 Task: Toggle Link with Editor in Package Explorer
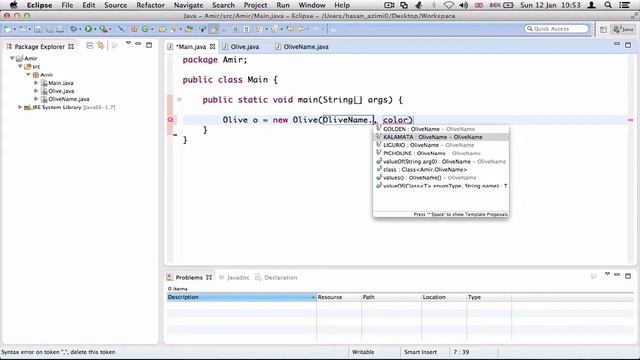coord(100,46)
